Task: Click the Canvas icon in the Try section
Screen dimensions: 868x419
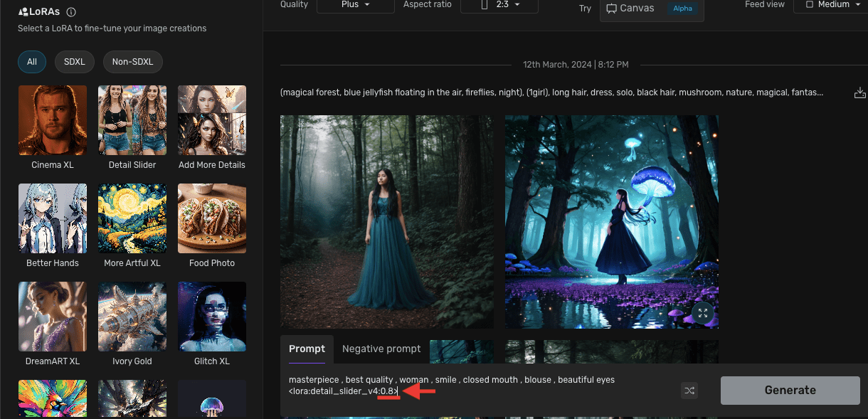Action: point(611,8)
